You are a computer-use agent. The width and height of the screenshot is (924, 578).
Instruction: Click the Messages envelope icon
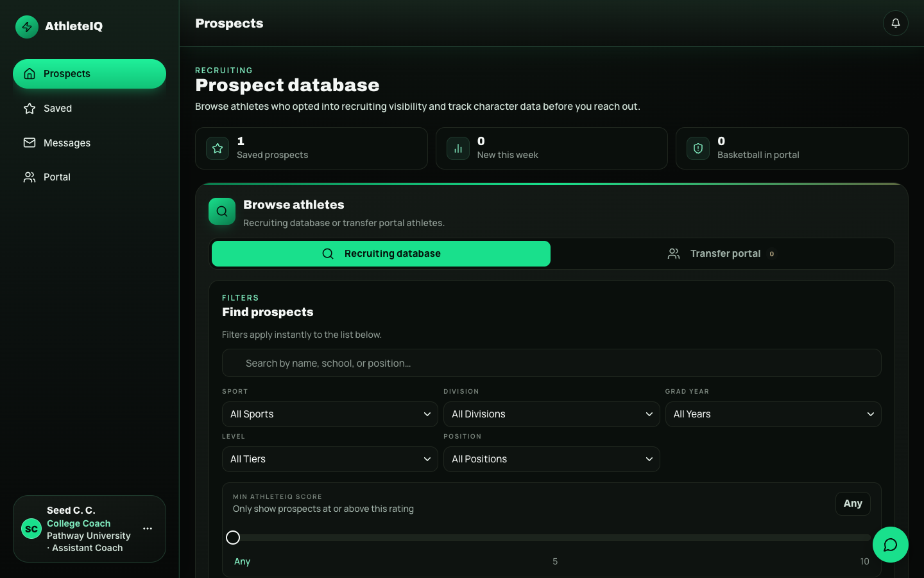[30, 143]
